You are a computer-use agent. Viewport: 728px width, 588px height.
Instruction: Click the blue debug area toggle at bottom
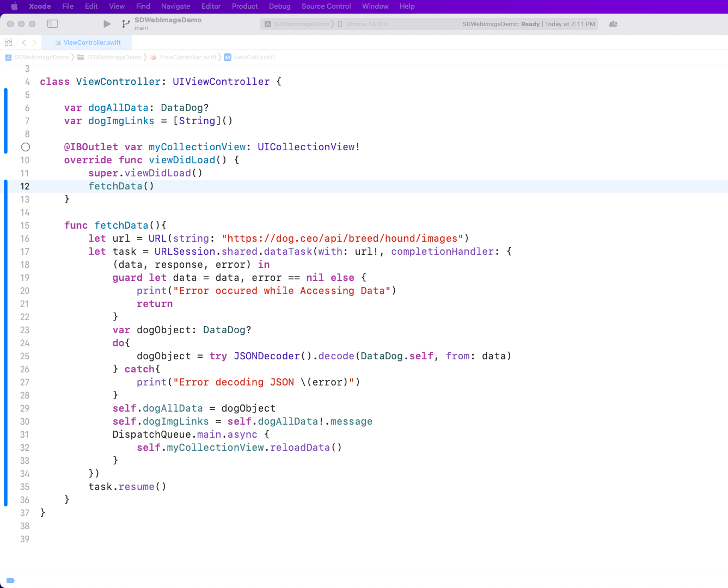(x=10, y=580)
